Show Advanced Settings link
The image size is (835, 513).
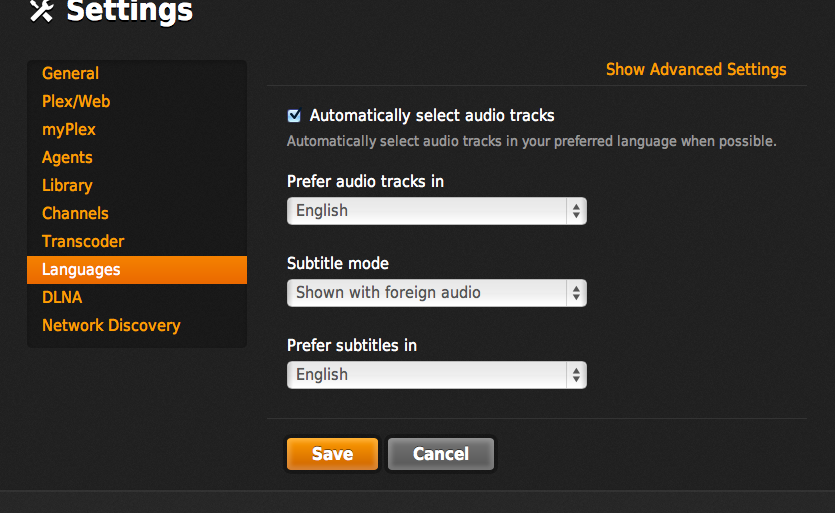(696, 69)
